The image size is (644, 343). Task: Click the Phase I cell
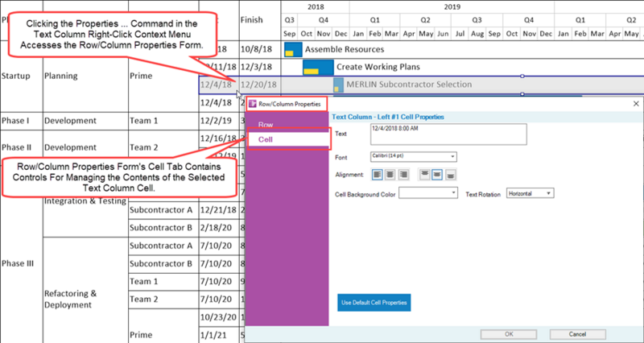pos(22,121)
